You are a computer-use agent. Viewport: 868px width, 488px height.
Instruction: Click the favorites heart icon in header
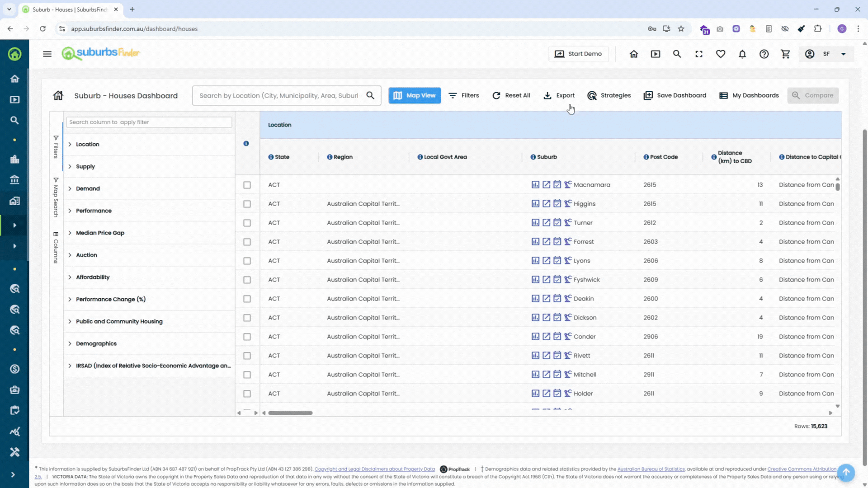pos(721,54)
